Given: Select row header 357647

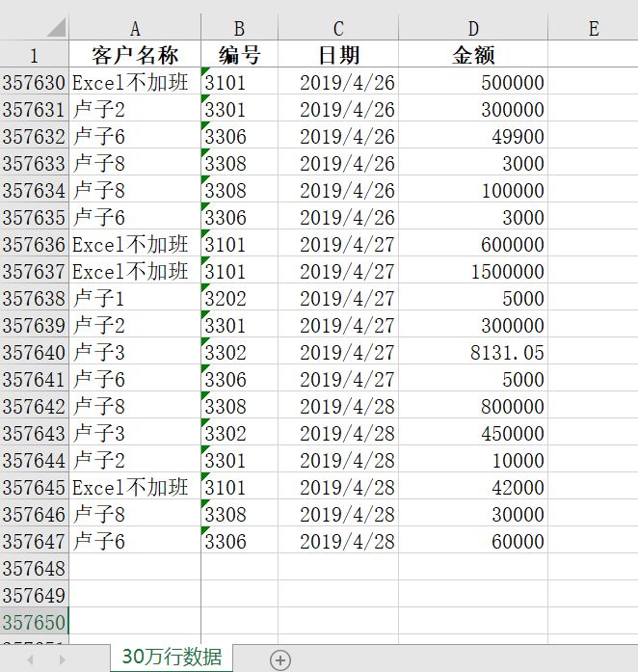Looking at the screenshot, I should (x=34, y=541).
